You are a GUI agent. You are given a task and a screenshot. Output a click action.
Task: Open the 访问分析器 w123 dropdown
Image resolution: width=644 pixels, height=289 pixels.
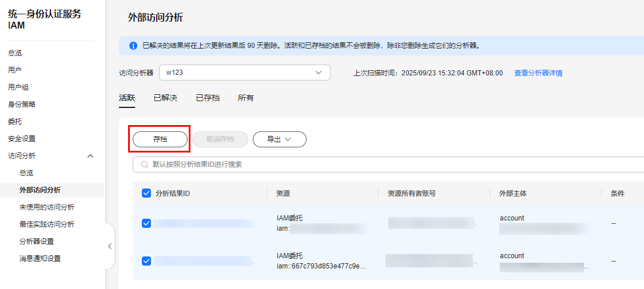244,73
